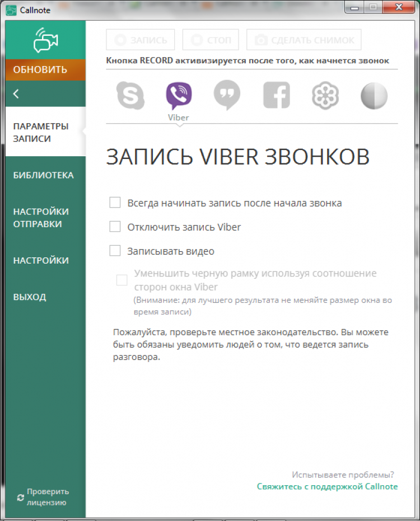Click the back chevron in the sidebar
Image resolution: width=420 pixels, height=521 pixels.
pos(16,93)
